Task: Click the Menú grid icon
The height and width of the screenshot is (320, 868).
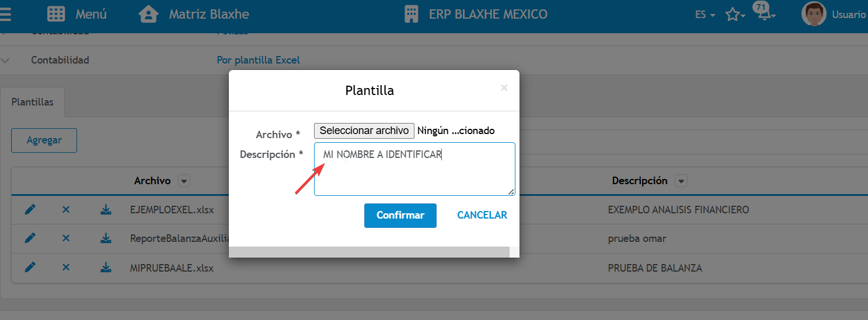Action: point(56,15)
